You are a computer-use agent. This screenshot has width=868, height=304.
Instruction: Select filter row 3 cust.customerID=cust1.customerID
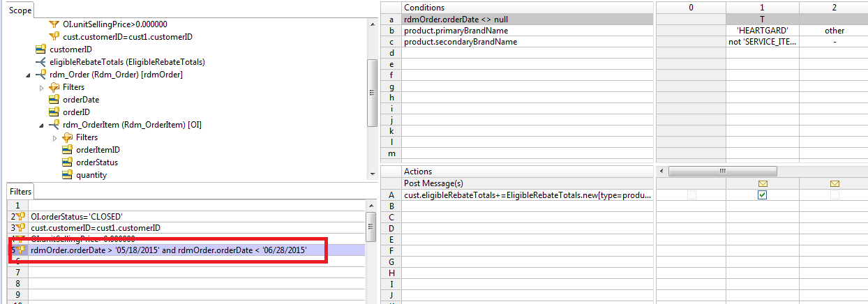197,228
